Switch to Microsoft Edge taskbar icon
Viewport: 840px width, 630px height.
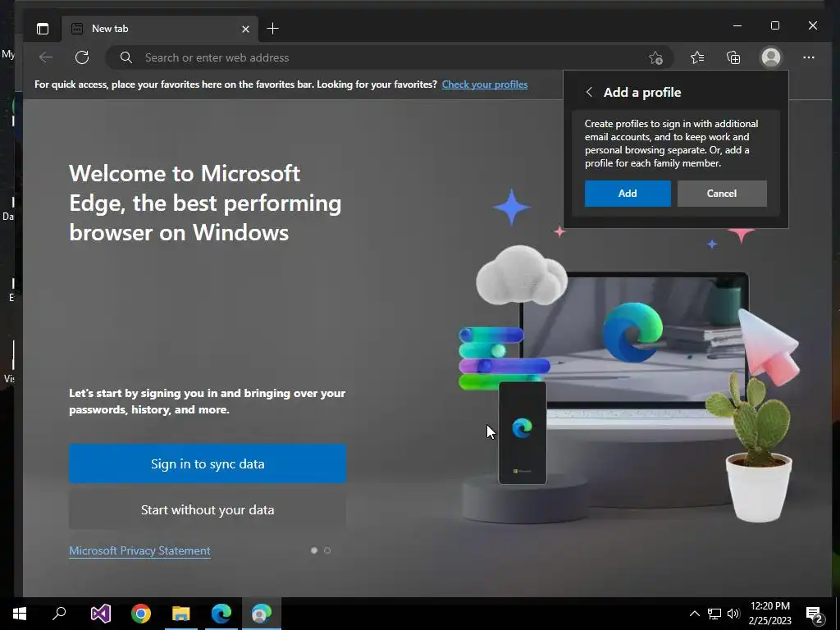pyautogui.click(x=221, y=614)
